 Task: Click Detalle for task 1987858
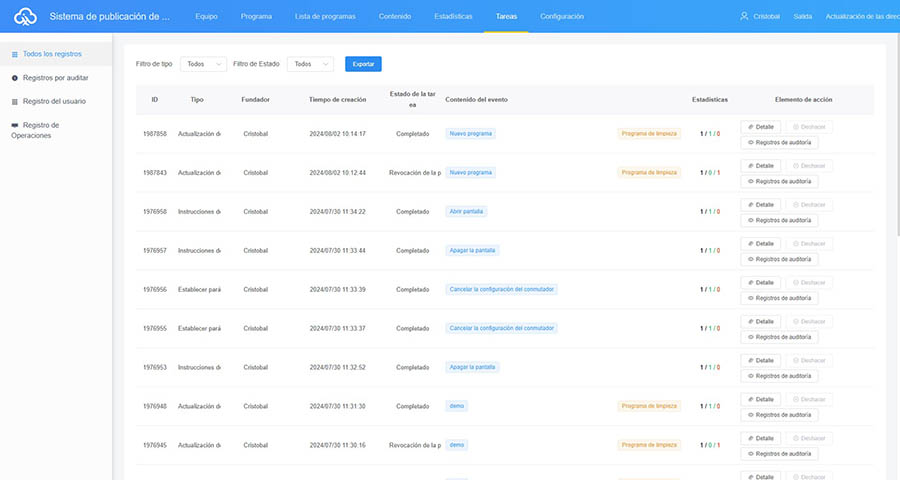point(761,127)
